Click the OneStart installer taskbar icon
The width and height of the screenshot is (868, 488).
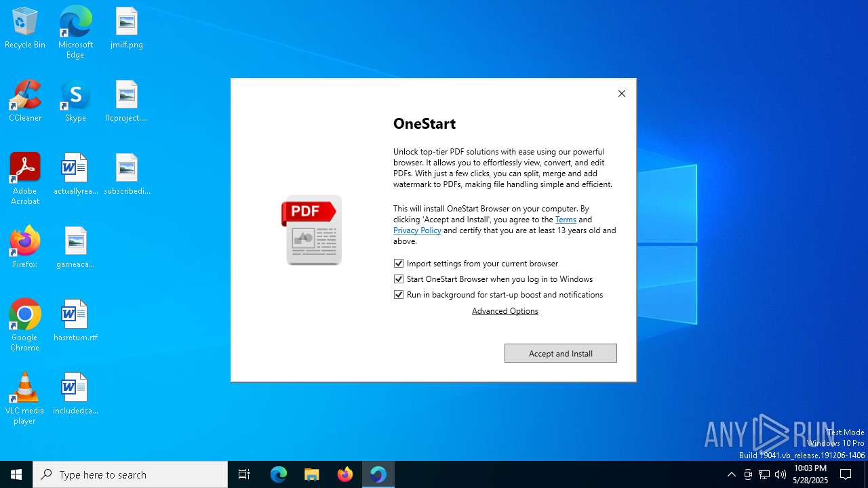378,474
